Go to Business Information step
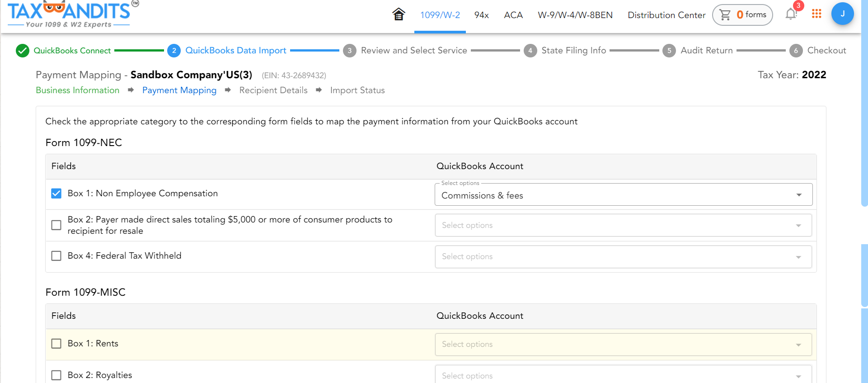The height and width of the screenshot is (383, 868). pyautogui.click(x=78, y=90)
